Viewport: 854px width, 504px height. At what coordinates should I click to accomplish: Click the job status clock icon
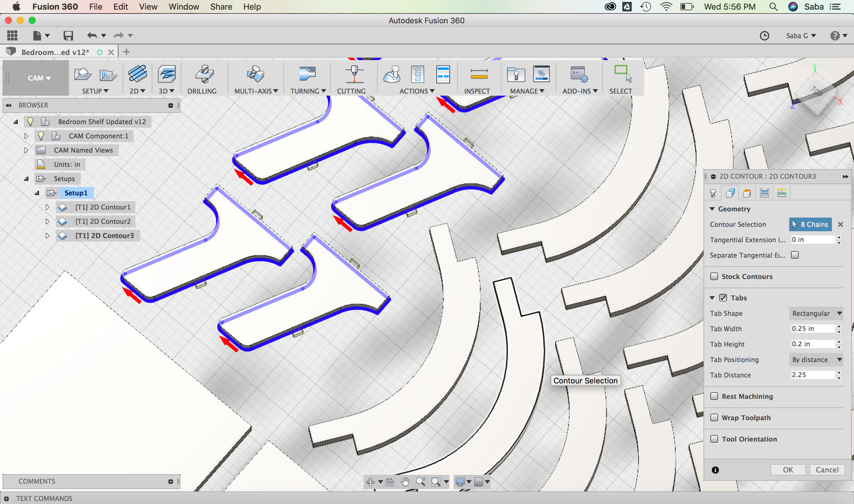click(764, 36)
